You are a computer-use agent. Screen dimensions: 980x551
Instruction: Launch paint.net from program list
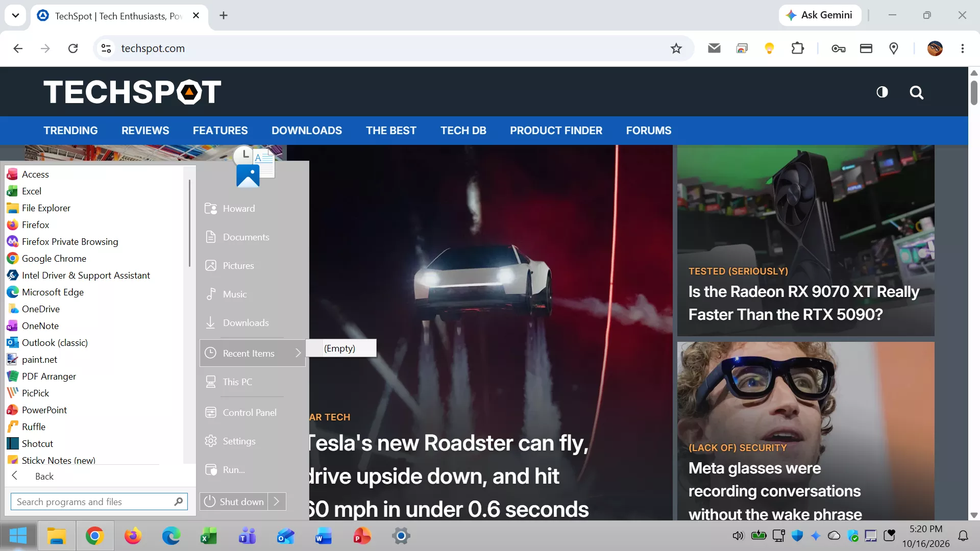39,360
